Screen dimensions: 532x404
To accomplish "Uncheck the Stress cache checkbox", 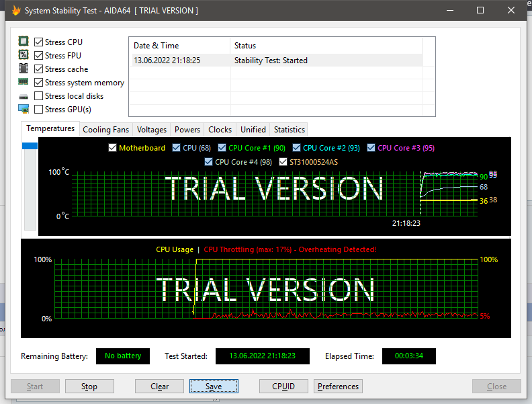I will (39, 69).
